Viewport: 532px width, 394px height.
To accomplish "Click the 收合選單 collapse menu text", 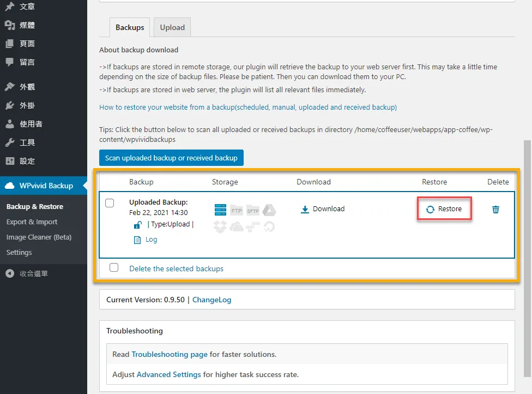I will [34, 274].
